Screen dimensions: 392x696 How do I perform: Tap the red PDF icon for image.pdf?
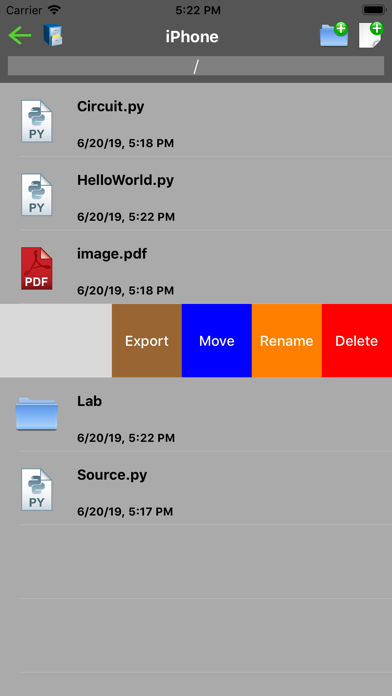pyautogui.click(x=36, y=269)
